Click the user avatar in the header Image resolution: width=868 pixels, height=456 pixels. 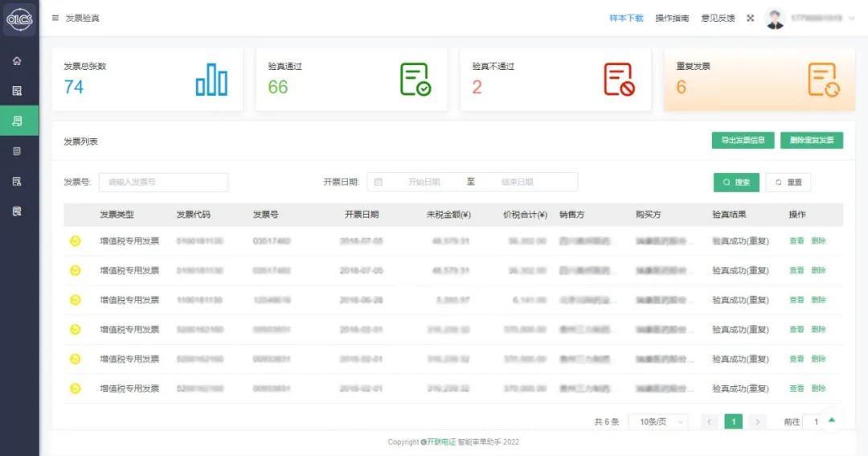pyautogui.click(x=775, y=18)
